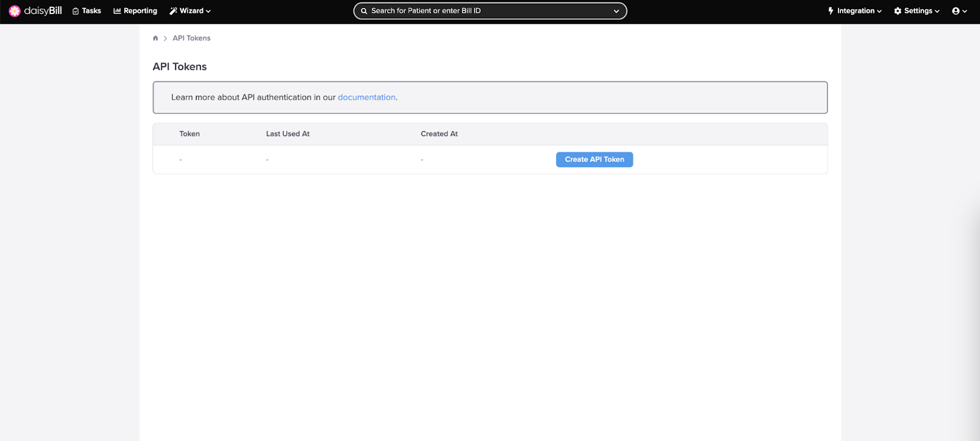Click the API Tokens breadcrumb
Viewport: 980px width, 441px height.
coord(192,38)
